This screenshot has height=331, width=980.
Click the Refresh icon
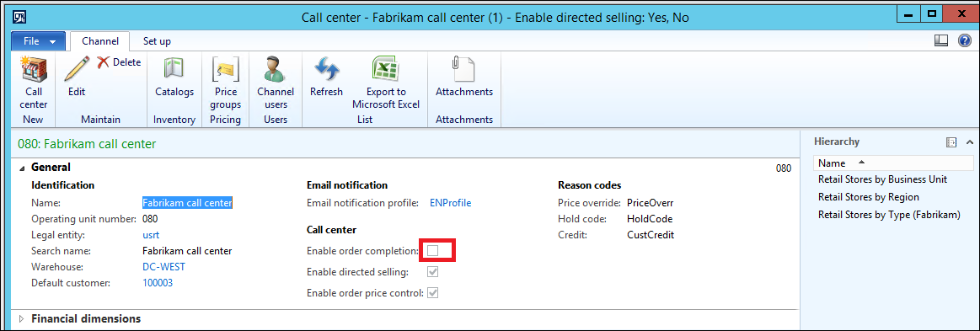[326, 69]
